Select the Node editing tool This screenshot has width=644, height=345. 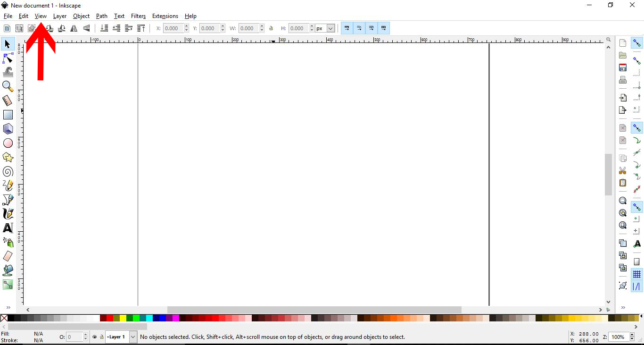click(8, 58)
